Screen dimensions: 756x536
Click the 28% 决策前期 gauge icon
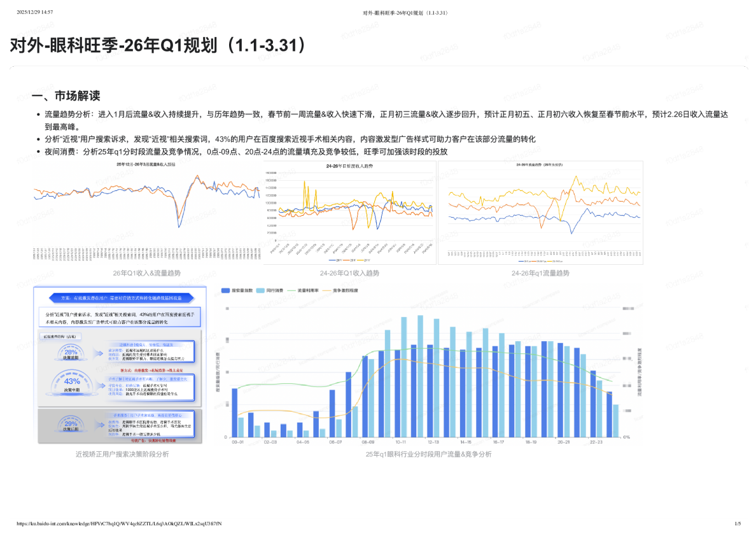[x=71, y=353]
